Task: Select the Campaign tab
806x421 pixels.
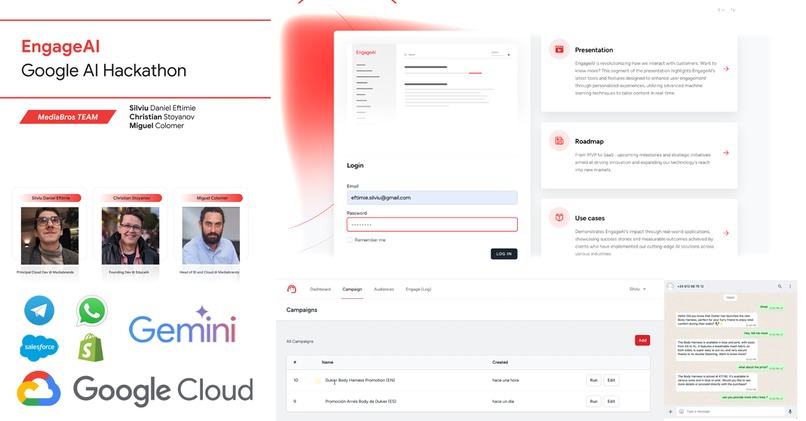Action: pyautogui.click(x=352, y=289)
